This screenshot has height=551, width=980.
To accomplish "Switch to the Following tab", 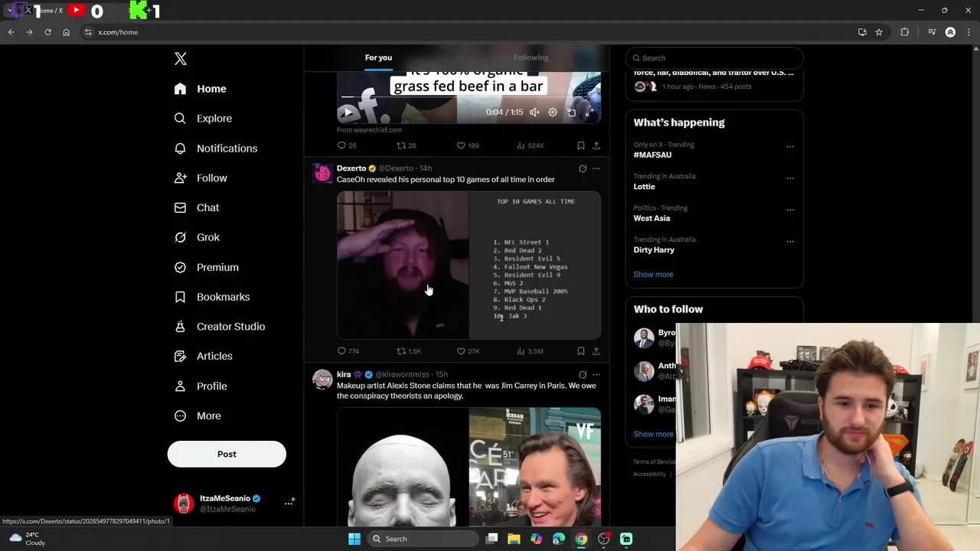I will coord(531,57).
